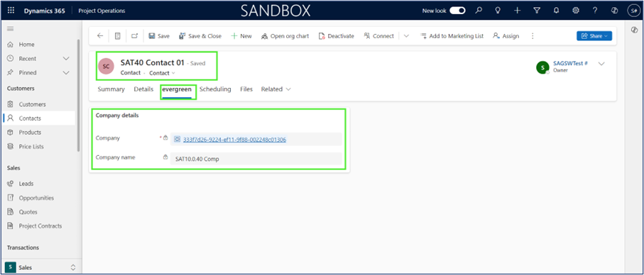
Task: Open the side pane Copilot icon
Action: [635, 30]
